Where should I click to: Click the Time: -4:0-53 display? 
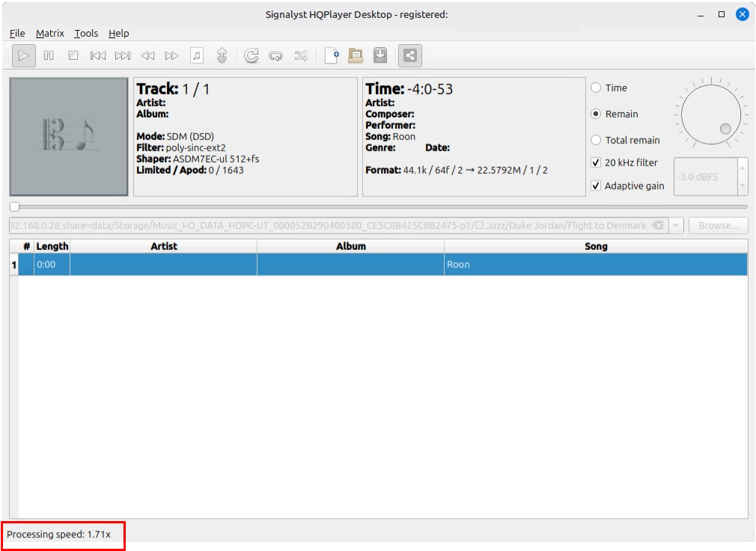tap(409, 89)
